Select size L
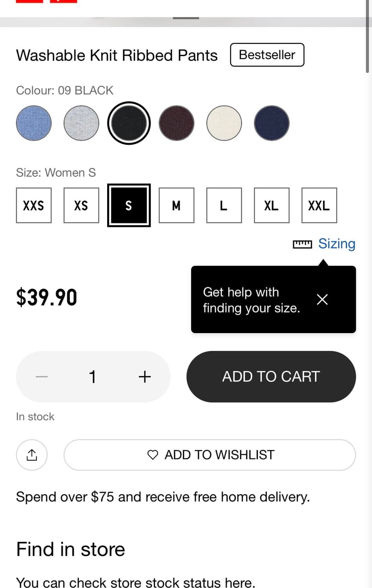 click(224, 205)
